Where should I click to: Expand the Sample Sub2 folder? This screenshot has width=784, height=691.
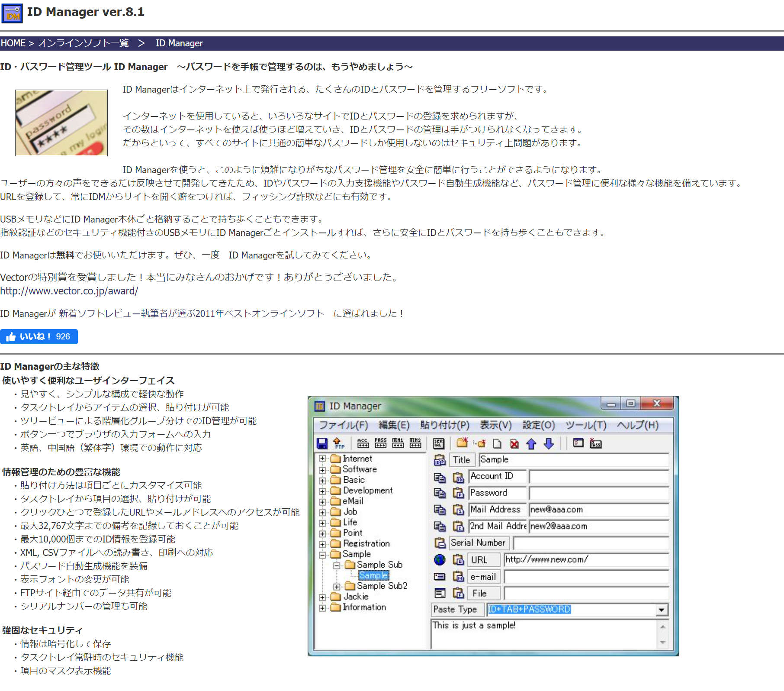337,587
